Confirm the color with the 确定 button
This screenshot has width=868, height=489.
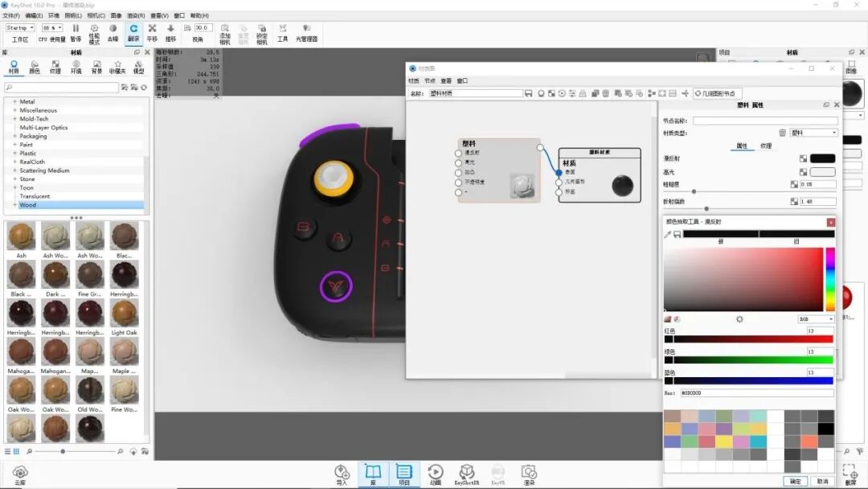click(x=796, y=480)
